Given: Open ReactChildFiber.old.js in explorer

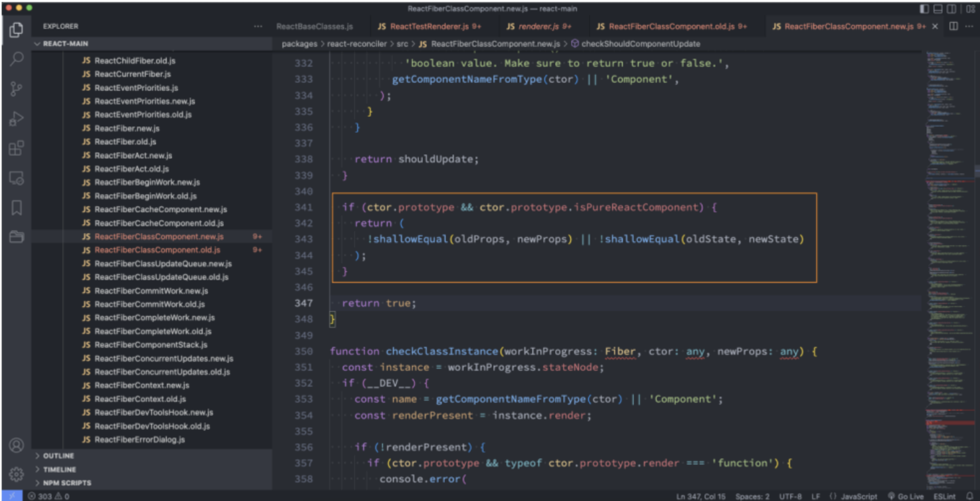Looking at the screenshot, I should 135,60.
